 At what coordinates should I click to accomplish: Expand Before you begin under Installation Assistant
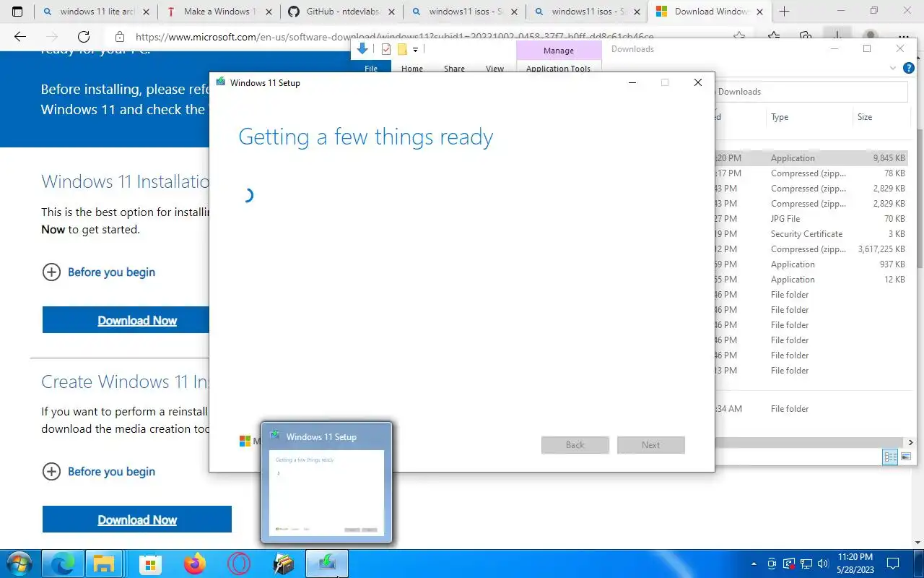tap(99, 272)
